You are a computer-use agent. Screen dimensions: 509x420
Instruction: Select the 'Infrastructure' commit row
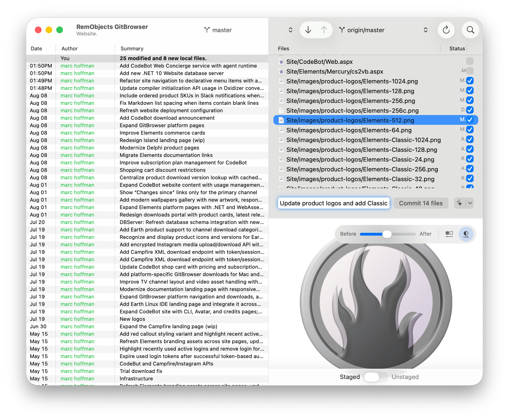[147, 379]
